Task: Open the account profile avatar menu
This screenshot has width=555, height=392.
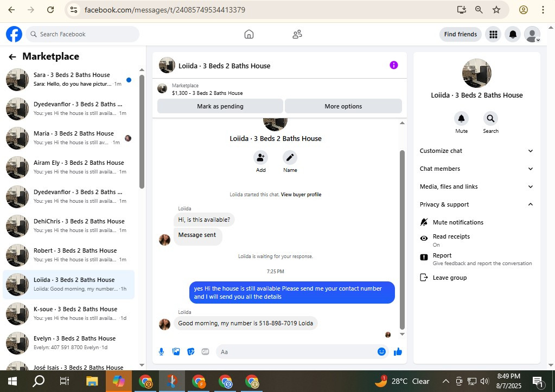Action: pyautogui.click(x=532, y=34)
